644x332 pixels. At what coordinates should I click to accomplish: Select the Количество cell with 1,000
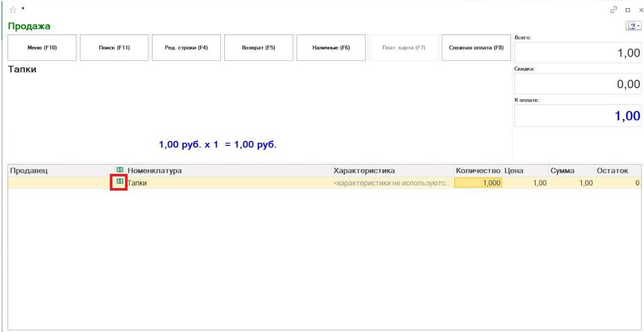(x=478, y=183)
